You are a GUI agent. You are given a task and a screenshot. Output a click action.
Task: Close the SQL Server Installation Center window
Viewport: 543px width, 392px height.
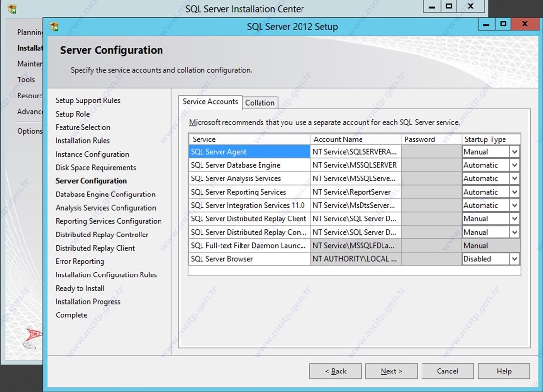[471, 6]
